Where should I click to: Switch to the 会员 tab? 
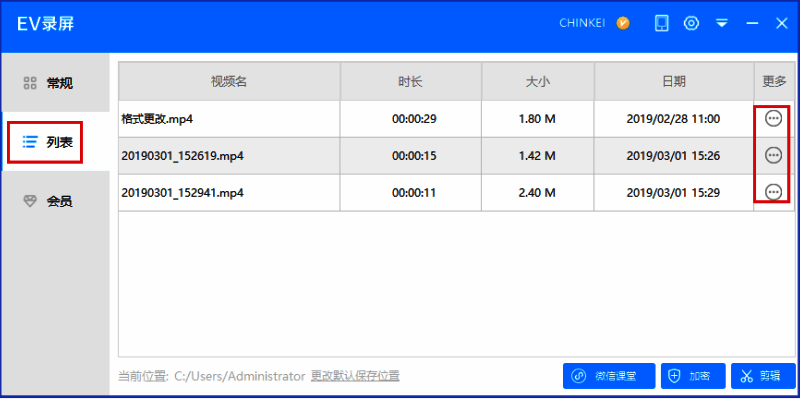click(x=55, y=201)
